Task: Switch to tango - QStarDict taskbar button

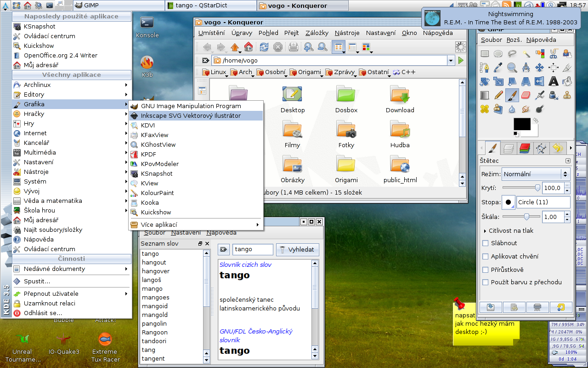Action: (210, 6)
